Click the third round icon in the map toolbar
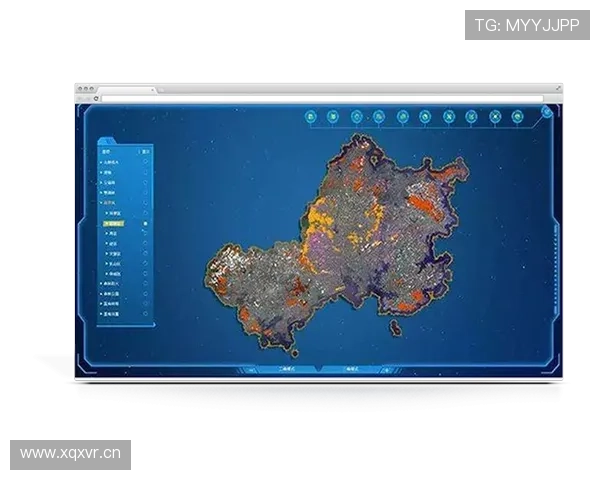Image resolution: width=600 pixels, height=480 pixels. (x=357, y=116)
